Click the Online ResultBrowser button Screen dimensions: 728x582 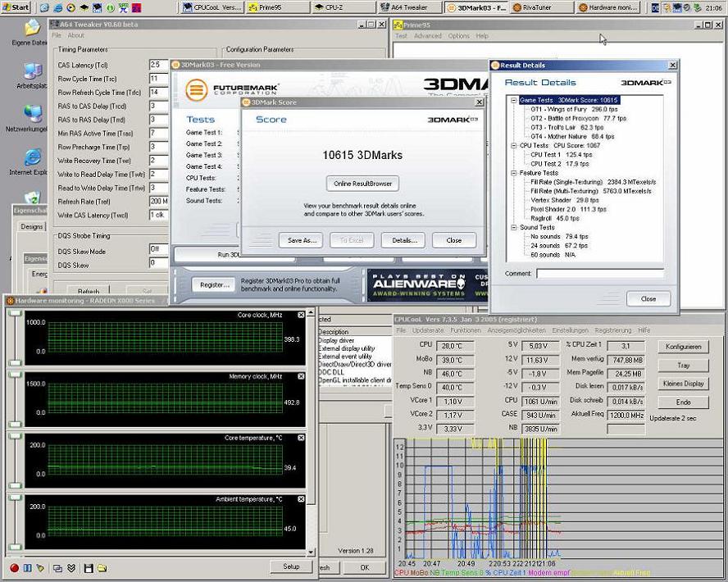[x=362, y=184]
